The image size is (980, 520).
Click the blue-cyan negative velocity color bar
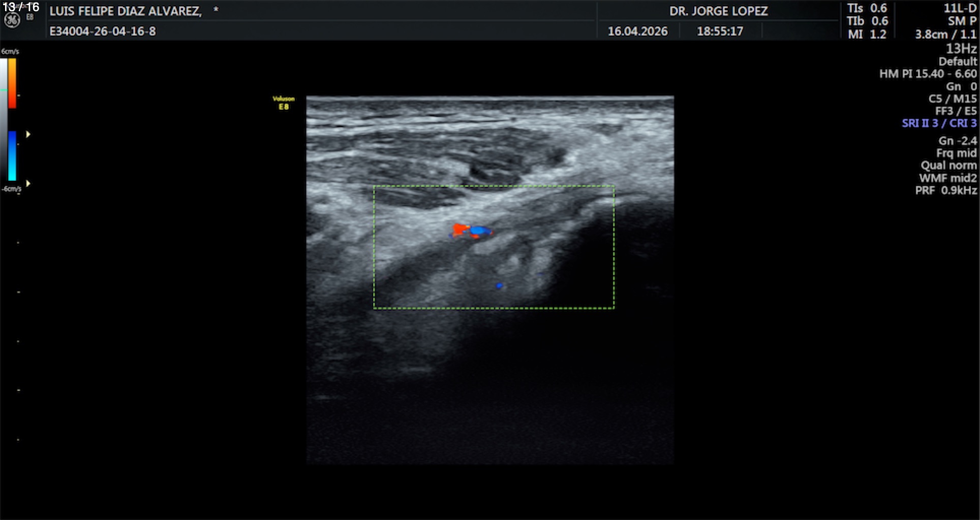pyautogui.click(x=12, y=155)
